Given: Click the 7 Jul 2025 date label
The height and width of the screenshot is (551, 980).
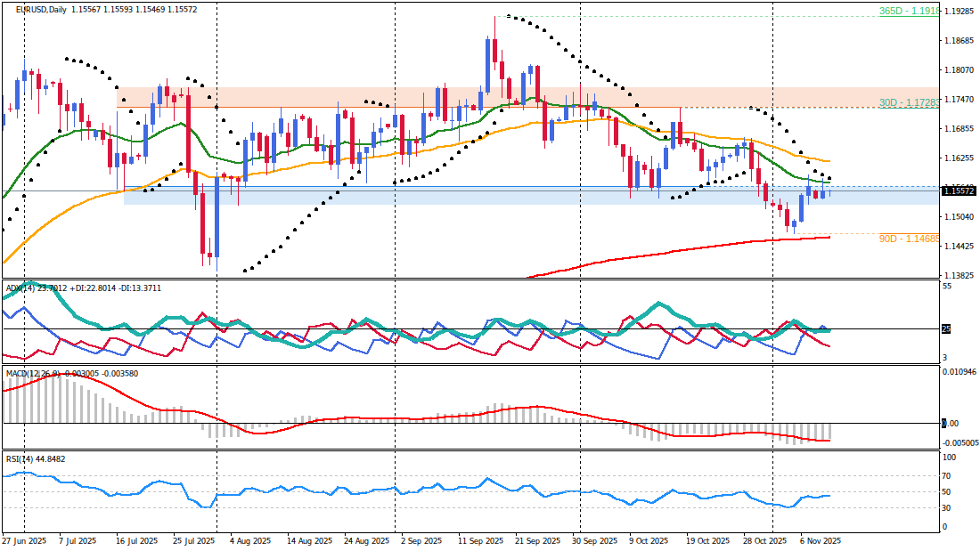Looking at the screenshot, I should [x=78, y=541].
